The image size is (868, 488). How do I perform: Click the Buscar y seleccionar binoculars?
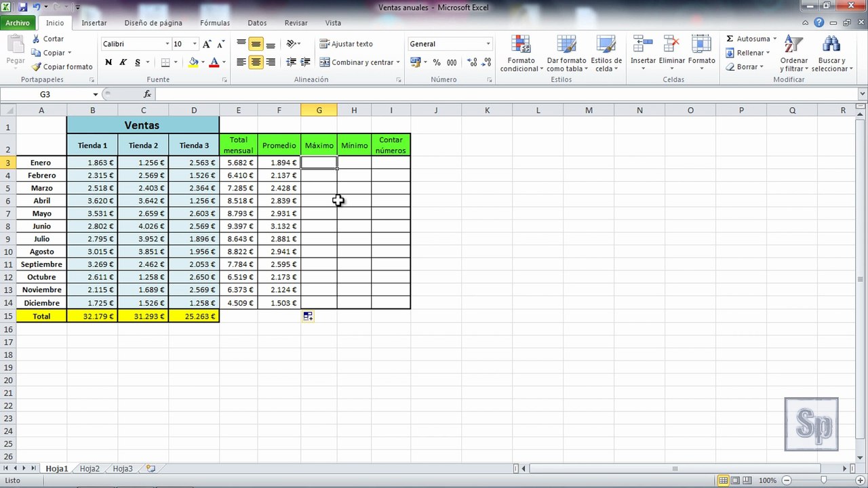pos(831,45)
